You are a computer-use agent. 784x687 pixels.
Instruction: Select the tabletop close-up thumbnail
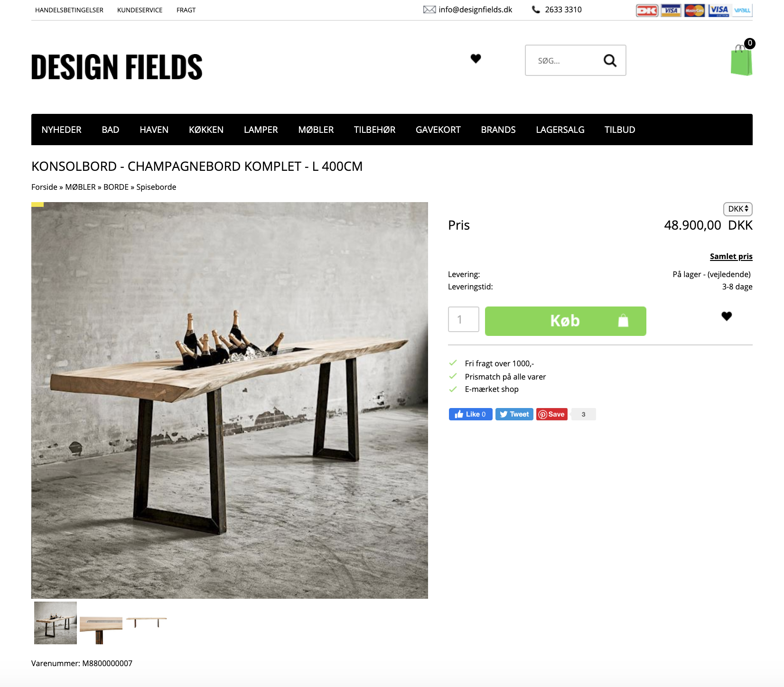point(101,623)
